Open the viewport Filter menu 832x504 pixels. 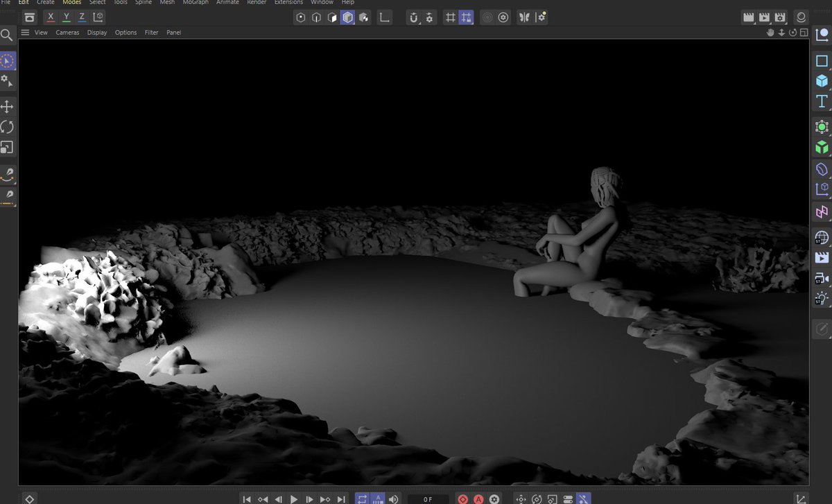coord(152,33)
